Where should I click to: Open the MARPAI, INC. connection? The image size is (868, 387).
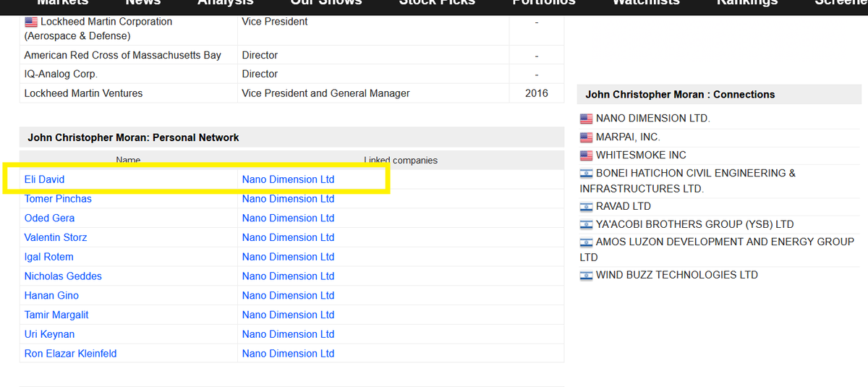628,137
